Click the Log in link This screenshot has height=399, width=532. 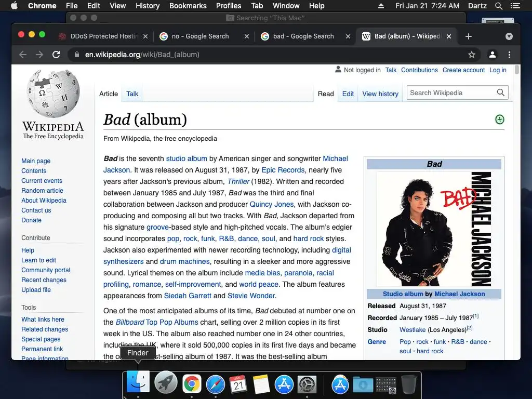point(498,70)
